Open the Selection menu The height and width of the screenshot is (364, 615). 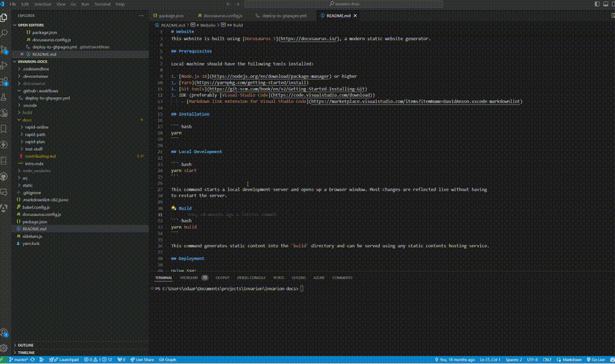(42, 4)
